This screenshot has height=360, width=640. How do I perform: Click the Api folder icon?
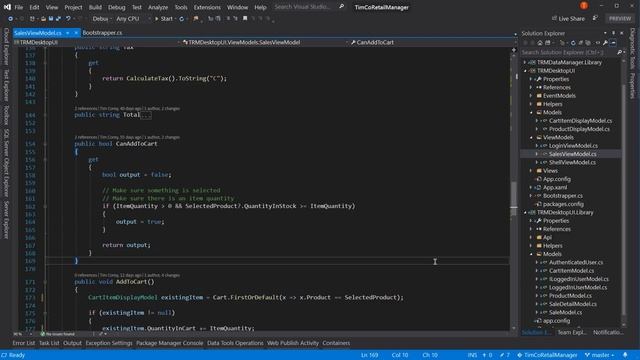click(x=539, y=237)
